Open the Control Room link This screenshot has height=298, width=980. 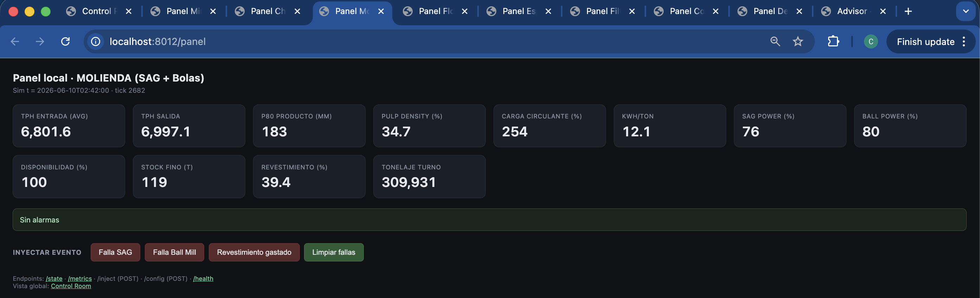click(71, 286)
